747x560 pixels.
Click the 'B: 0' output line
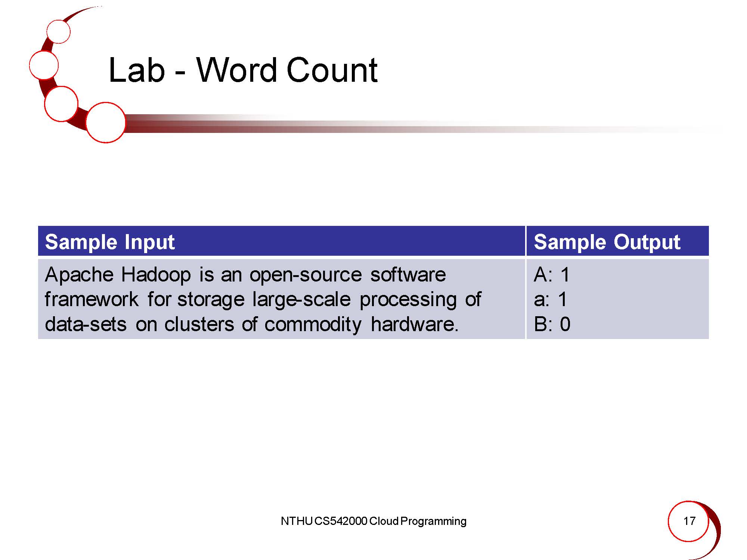(x=552, y=324)
